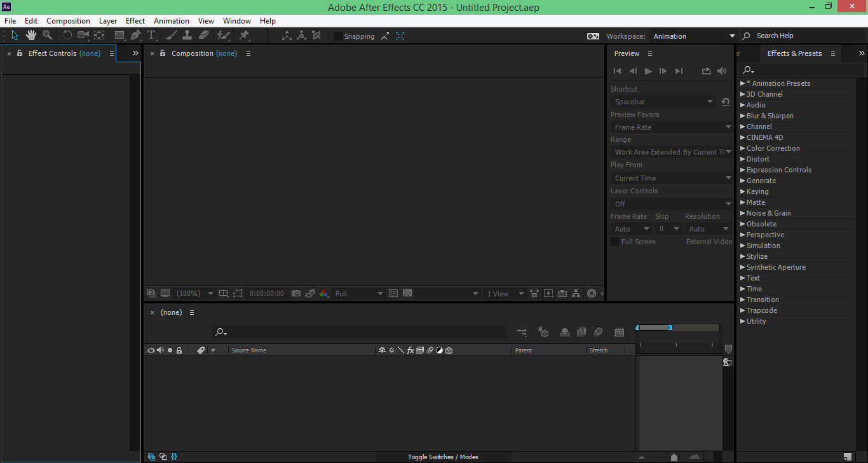Click the Draft 3D icon in timeline

tap(543, 332)
